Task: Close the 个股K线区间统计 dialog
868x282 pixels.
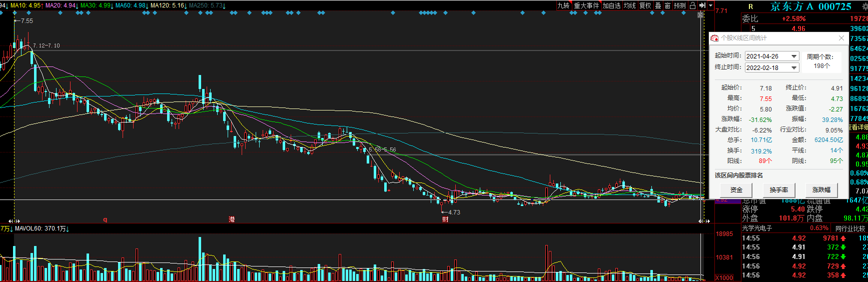Action: coord(841,38)
